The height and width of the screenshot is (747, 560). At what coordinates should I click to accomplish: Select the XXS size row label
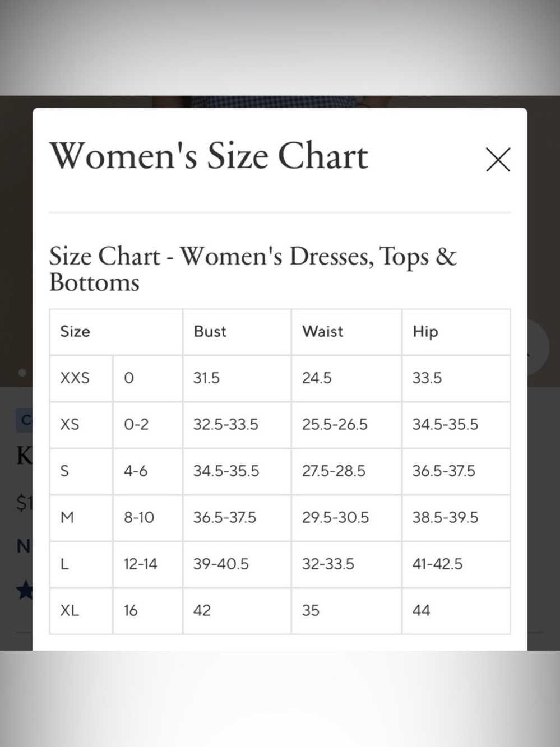click(x=75, y=378)
